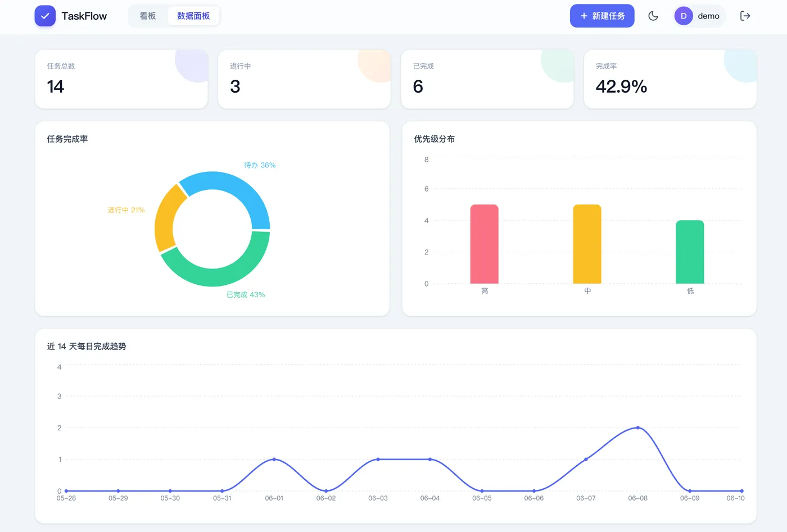Create a new task with 新建任务 button
The width and height of the screenshot is (787, 532).
[x=602, y=16]
